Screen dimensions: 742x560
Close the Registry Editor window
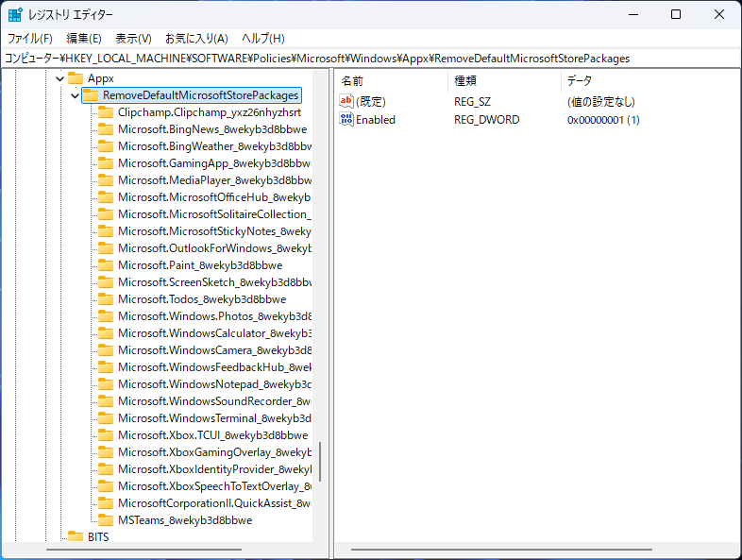(719, 15)
